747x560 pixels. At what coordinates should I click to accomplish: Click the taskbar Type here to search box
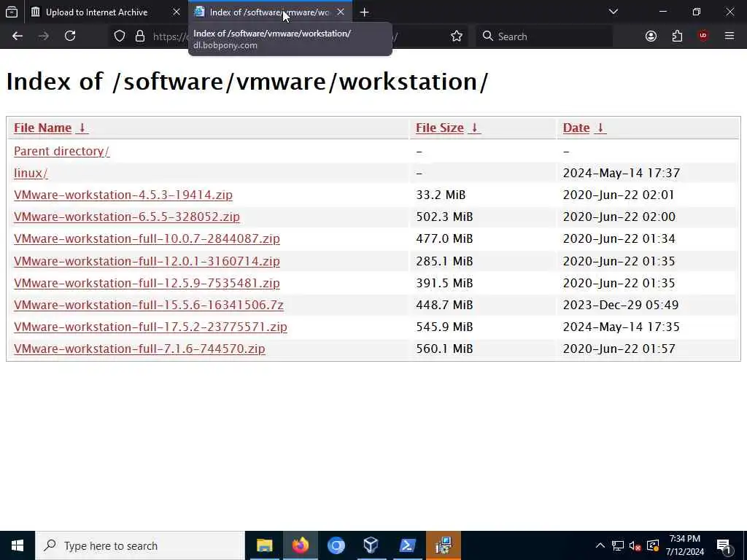[x=140, y=545]
